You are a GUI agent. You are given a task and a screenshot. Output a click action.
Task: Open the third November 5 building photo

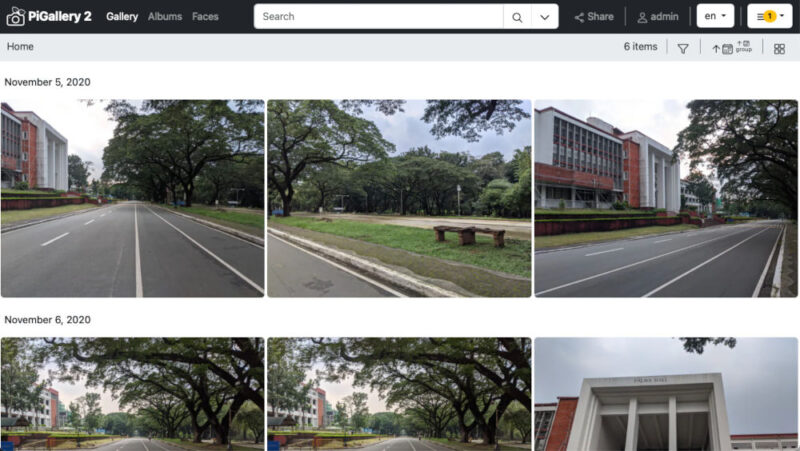click(x=666, y=198)
